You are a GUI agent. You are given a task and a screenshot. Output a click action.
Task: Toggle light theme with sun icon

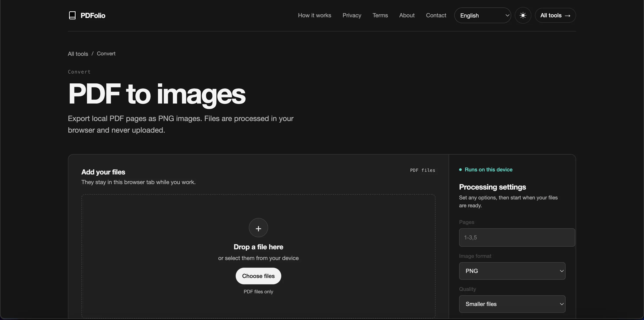(523, 16)
